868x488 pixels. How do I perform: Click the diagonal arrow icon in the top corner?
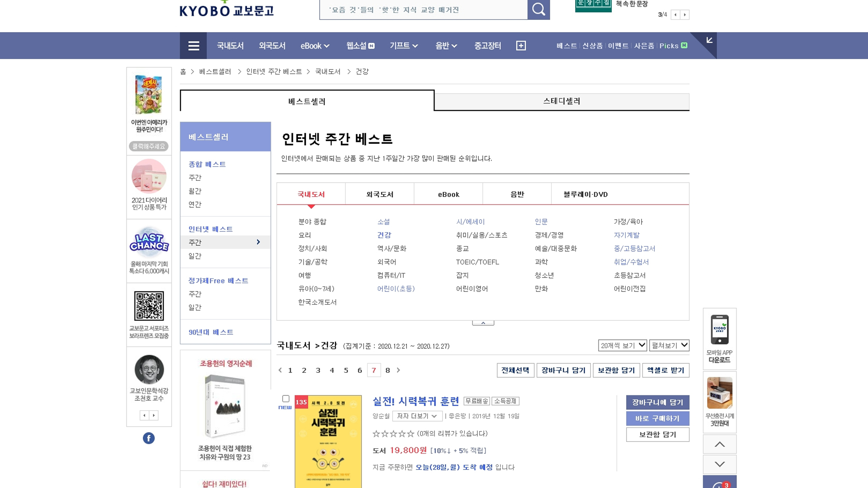pos(709,41)
